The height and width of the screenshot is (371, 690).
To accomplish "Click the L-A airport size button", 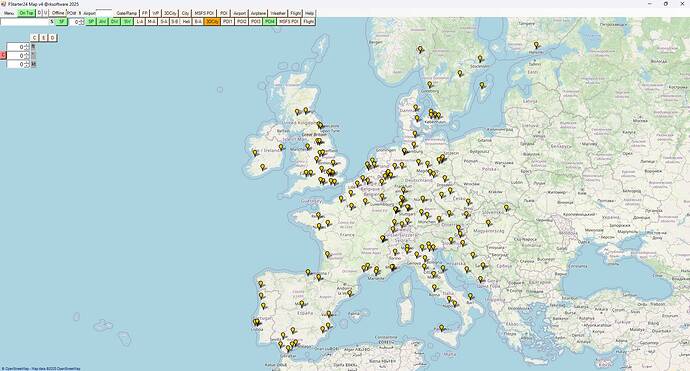I will 139,21.
